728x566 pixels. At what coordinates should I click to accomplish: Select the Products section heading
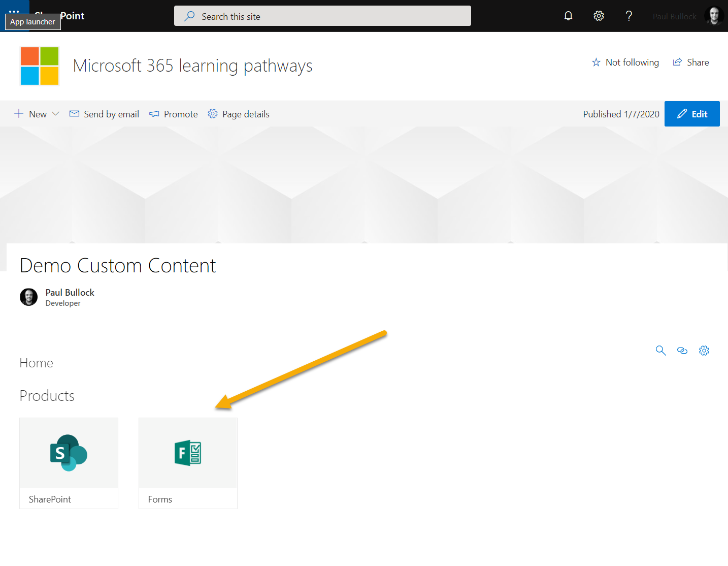[x=47, y=396]
